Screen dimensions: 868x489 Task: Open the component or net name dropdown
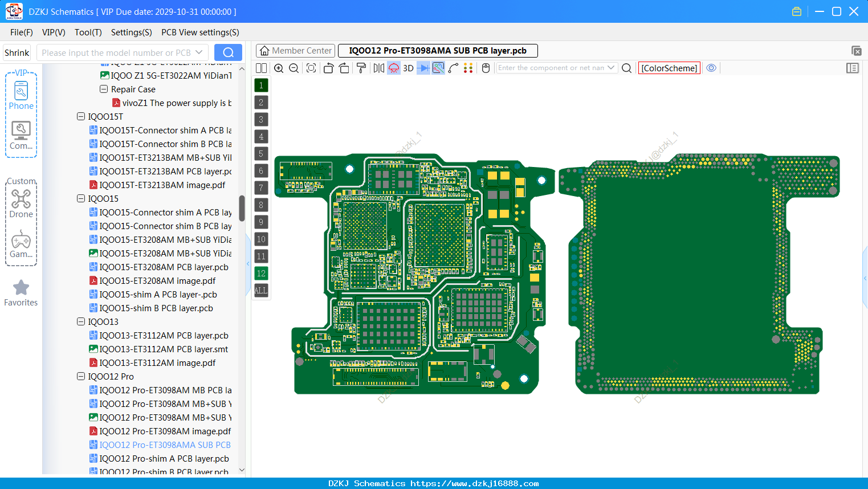click(x=611, y=68)
